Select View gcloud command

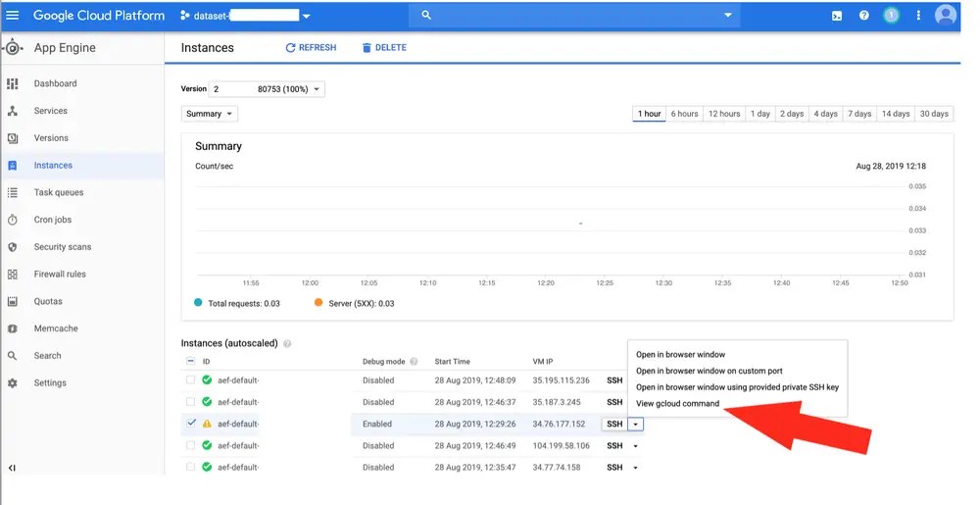(677, 403)
